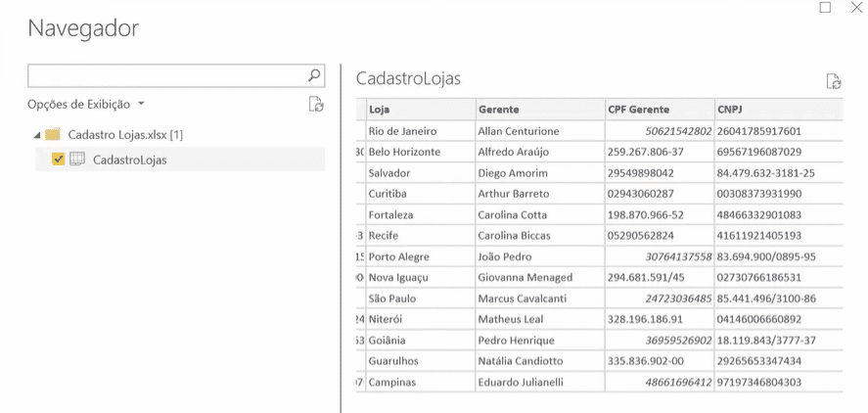This screenshot has width=868, height=413.
Task: Click the Goiânia cell
Action: pos(421,340)
